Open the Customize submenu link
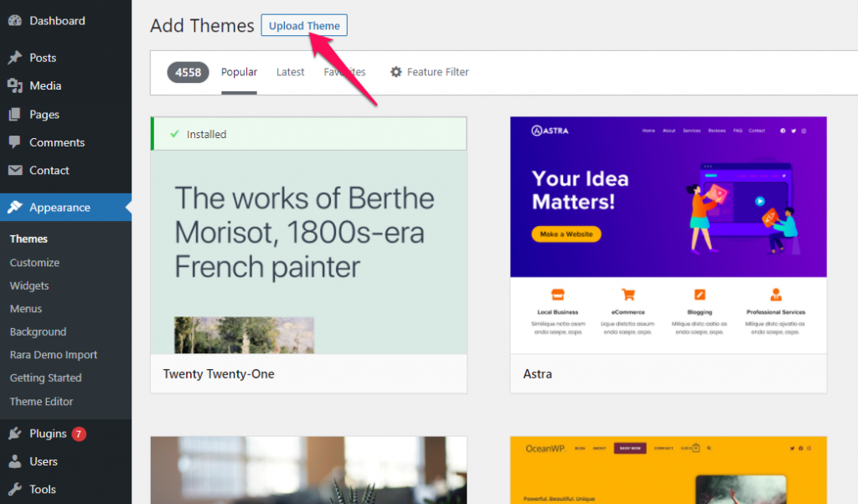 34,262
